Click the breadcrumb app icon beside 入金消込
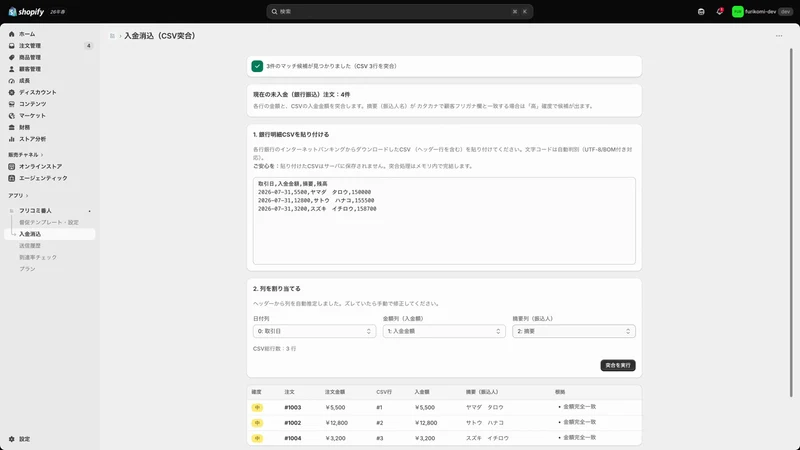Screen dimensions: 800x450 tap(112, 36)
